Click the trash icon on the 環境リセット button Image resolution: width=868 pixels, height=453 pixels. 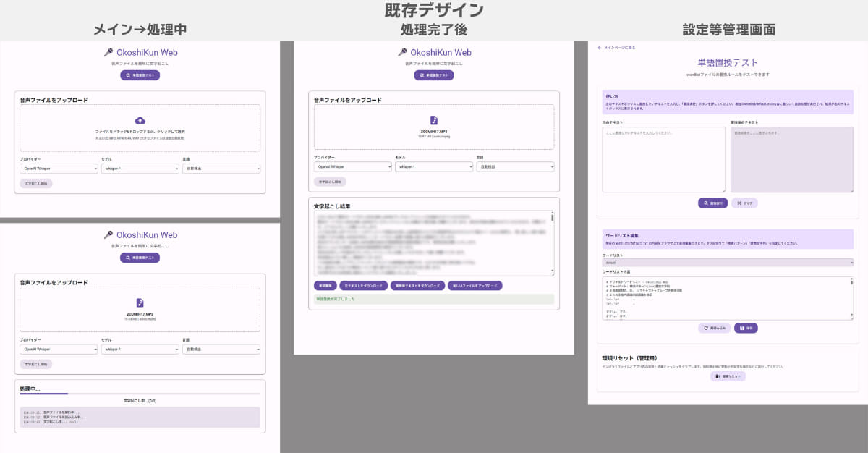pyautogui.click(x=717, y=376)
